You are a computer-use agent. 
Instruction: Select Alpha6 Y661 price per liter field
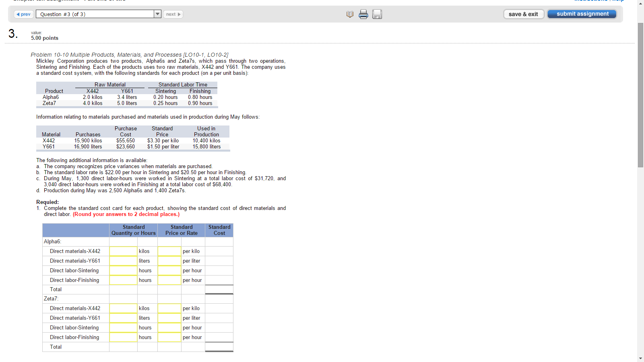point(169,261)
